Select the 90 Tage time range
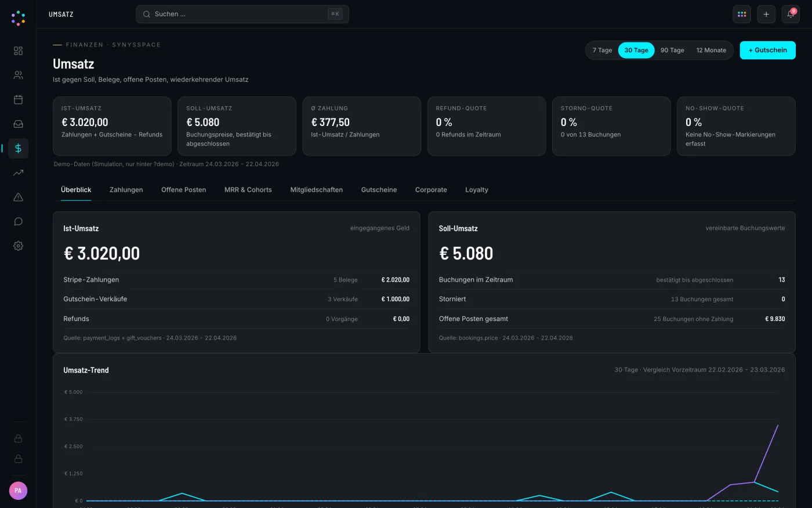This screenshot has height=508, width=812. [672, 51]
